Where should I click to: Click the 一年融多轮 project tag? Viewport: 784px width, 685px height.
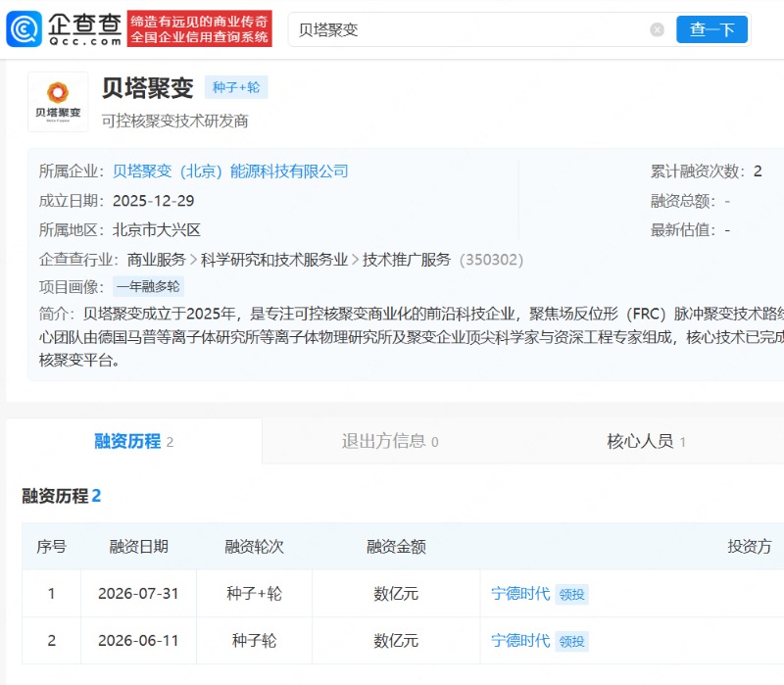click(149, 286)
